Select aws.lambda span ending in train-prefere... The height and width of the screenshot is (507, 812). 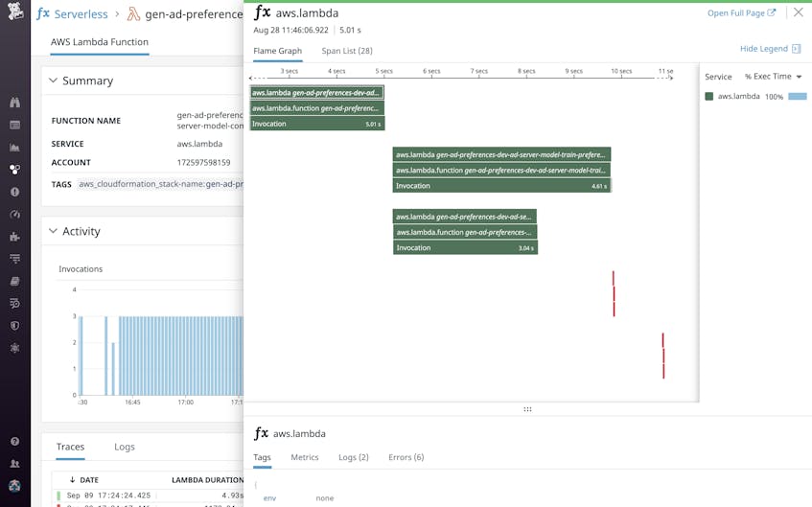(x=501, y=154)
